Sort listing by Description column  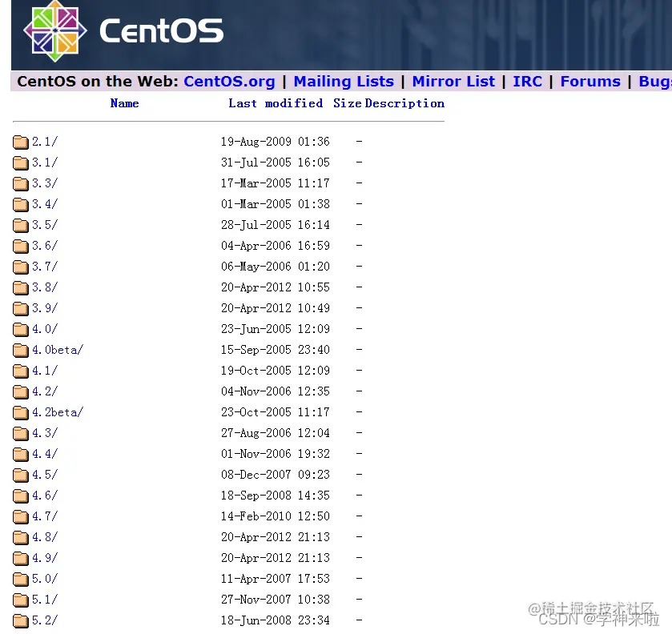click(x=404, y=104)
